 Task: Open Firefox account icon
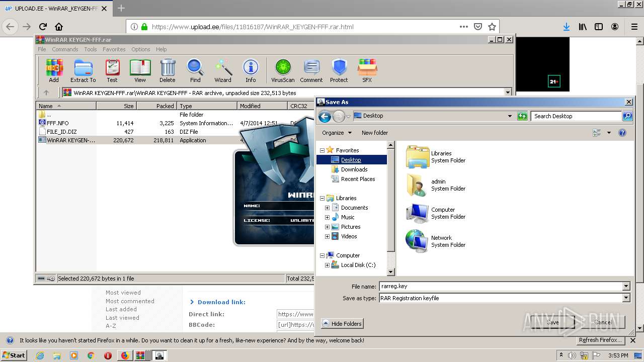pyautogui.click(x=615, y=27)
